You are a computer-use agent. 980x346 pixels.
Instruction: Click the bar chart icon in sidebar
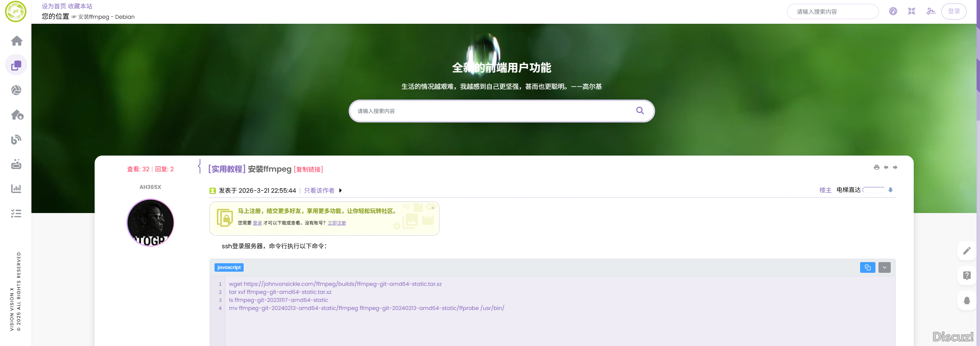pyautogui.click(x=16, y=189)
